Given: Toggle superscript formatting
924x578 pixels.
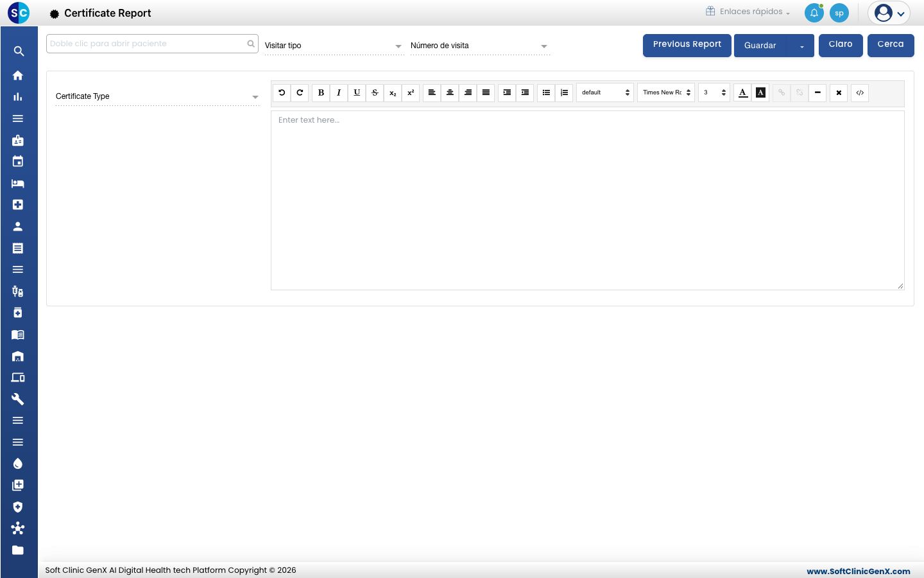Looking at the screenshot, I should coord(411,92).
